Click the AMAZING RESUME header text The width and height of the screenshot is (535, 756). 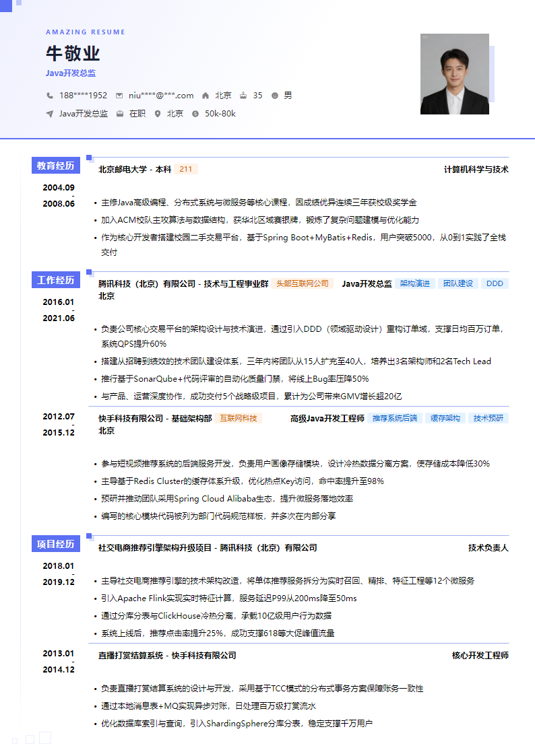(86, 32)
